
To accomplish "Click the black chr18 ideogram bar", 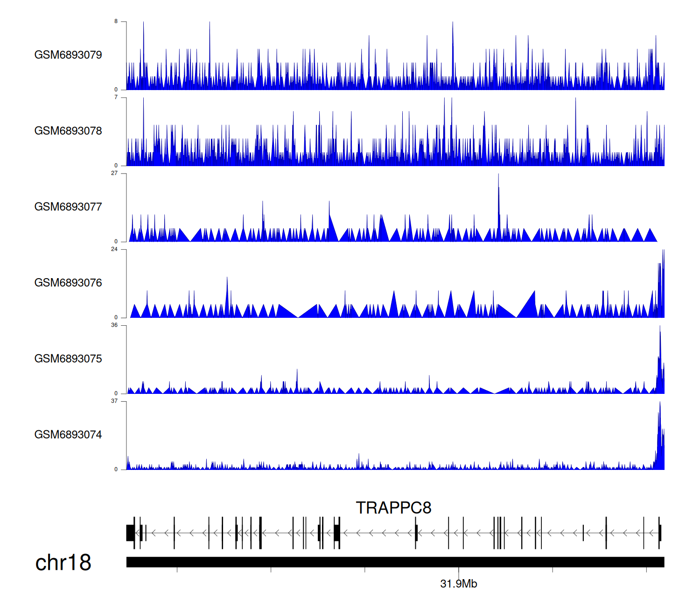I will 395,562.
